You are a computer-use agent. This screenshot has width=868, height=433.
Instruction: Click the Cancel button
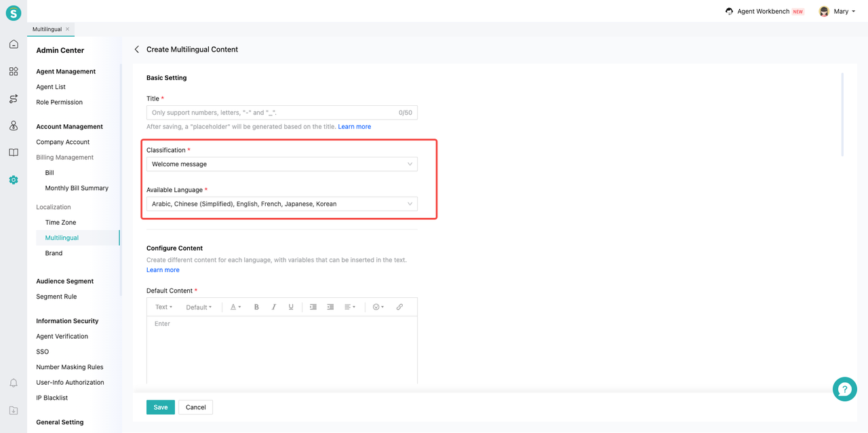pyautogui.click(x=196, y=407)
